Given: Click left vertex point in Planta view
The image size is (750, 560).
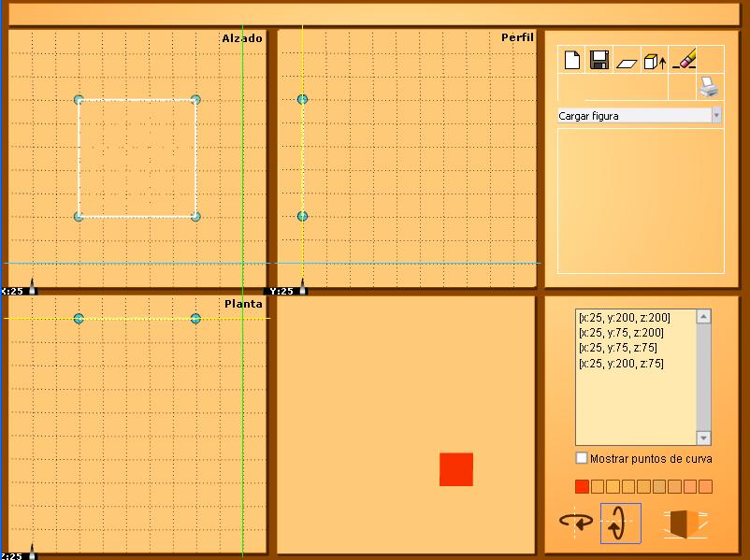Looking at the screenshot, I should tap(79, 319).
